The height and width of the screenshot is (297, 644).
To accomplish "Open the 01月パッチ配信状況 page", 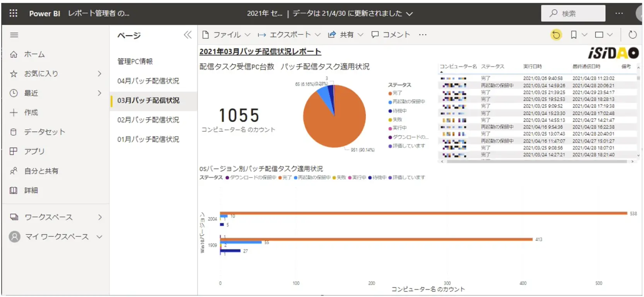I will click(x=148, y=139).
